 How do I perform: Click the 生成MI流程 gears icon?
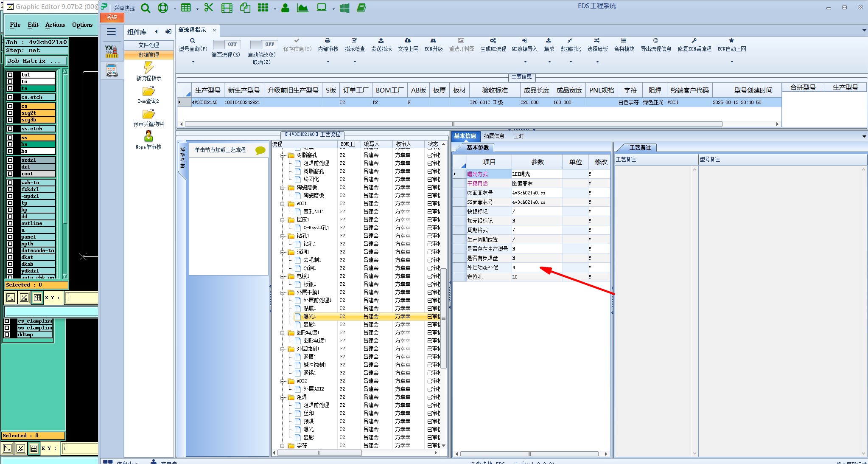493,41
